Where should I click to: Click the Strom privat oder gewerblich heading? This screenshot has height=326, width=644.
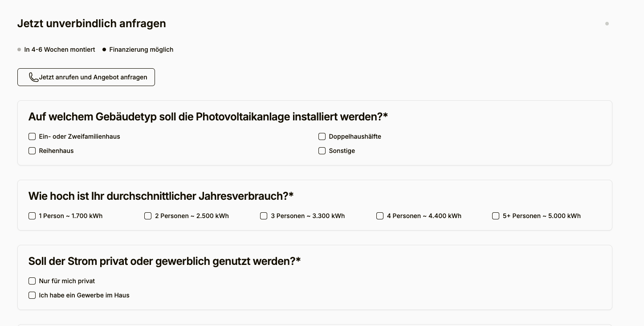click(164, 261)
